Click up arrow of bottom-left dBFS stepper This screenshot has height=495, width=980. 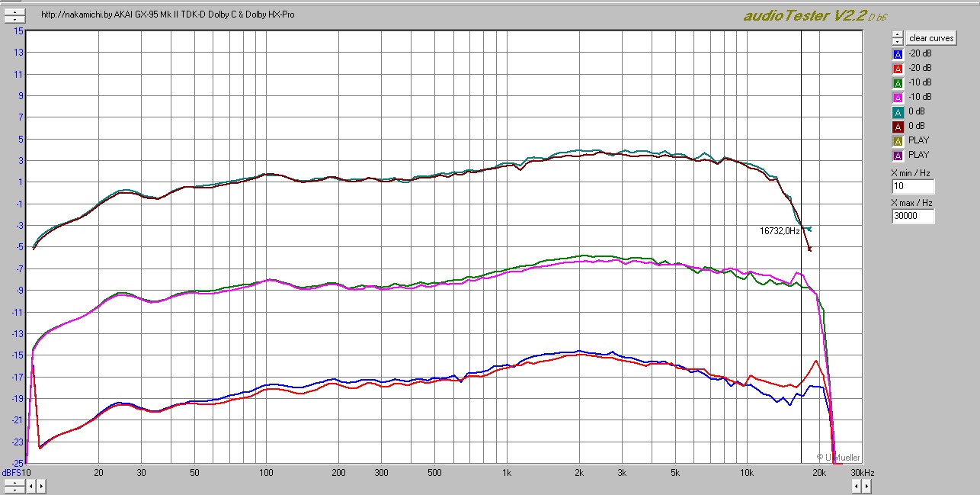click(x=13, y=482)
